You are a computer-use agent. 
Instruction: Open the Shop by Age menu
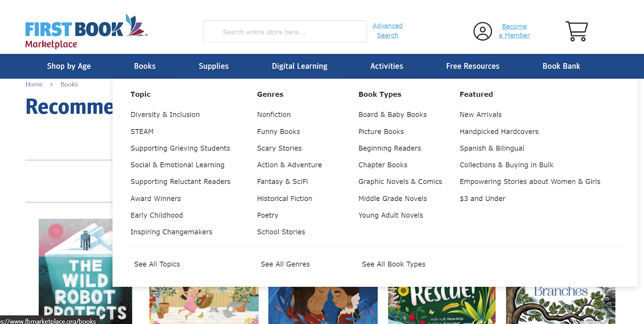pos(69,66)
